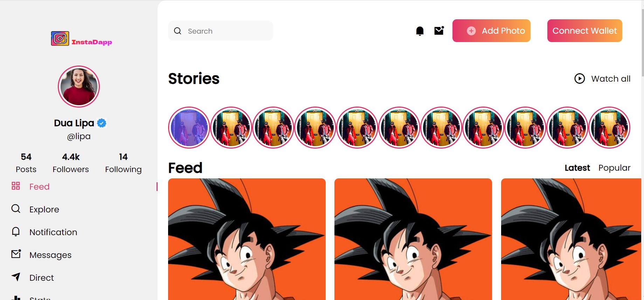This screenshot has width=644, height=300.
Task: Click the Watch all play button
Action: click(580, 79)
